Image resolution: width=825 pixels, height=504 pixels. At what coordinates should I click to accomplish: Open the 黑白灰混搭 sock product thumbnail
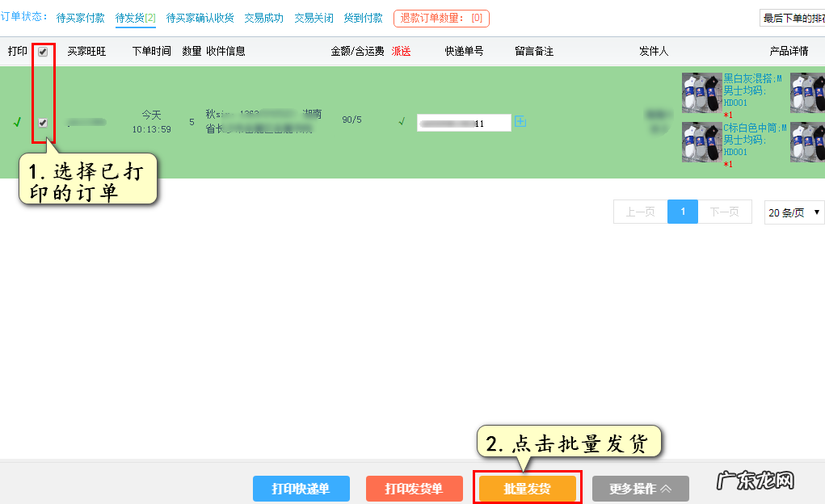pos(701,91)
